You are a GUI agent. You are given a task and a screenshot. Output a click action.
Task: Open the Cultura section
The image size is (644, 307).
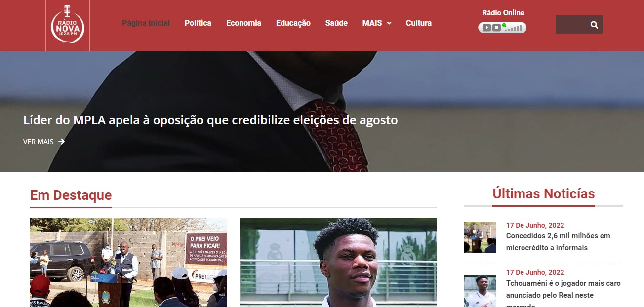(x=419, y=23)
